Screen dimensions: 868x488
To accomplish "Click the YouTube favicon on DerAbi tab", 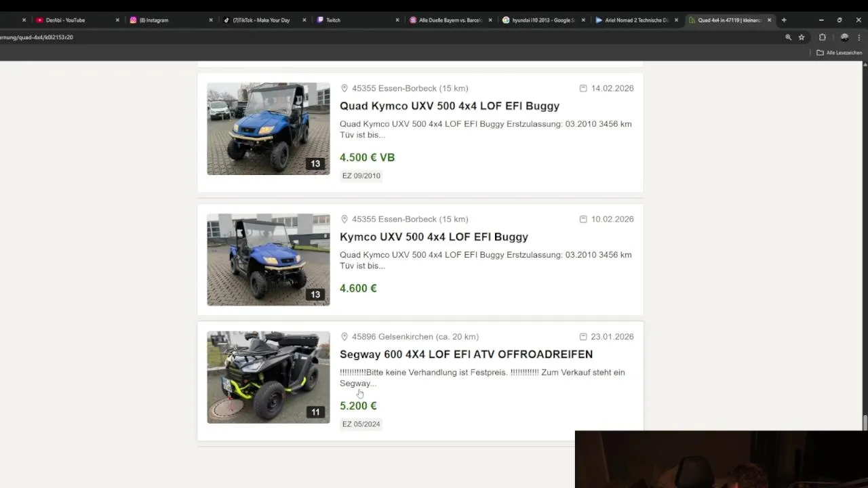I will point(40,20).
